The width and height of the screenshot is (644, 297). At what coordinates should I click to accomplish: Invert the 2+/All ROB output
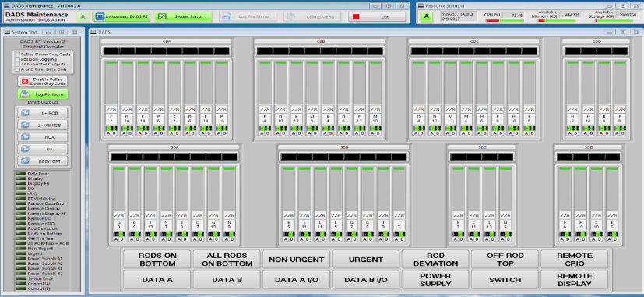point(43,125)
